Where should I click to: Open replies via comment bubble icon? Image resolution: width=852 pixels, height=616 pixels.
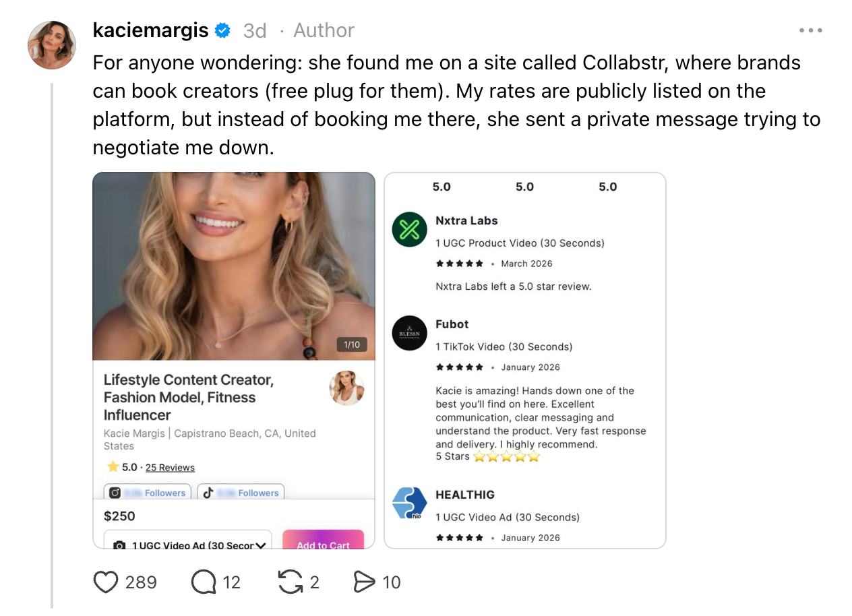coord(204,582)
